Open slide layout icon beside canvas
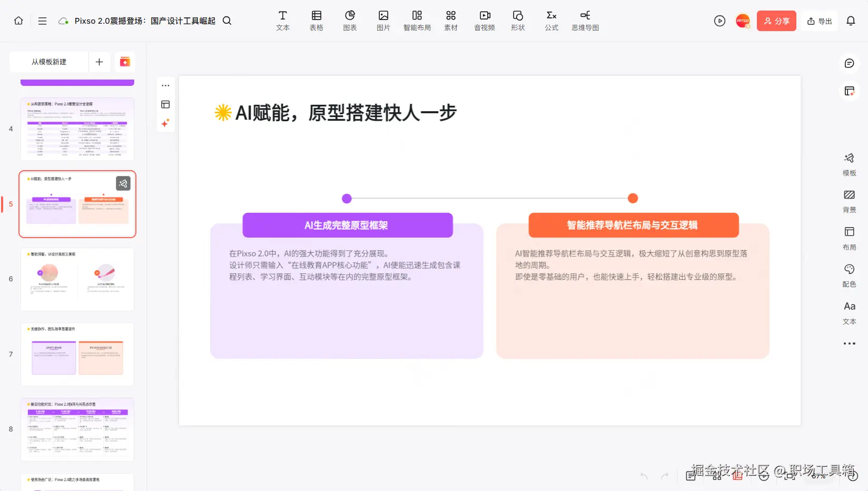This screenshot has height=491, width=868. (x=165, y=104)
